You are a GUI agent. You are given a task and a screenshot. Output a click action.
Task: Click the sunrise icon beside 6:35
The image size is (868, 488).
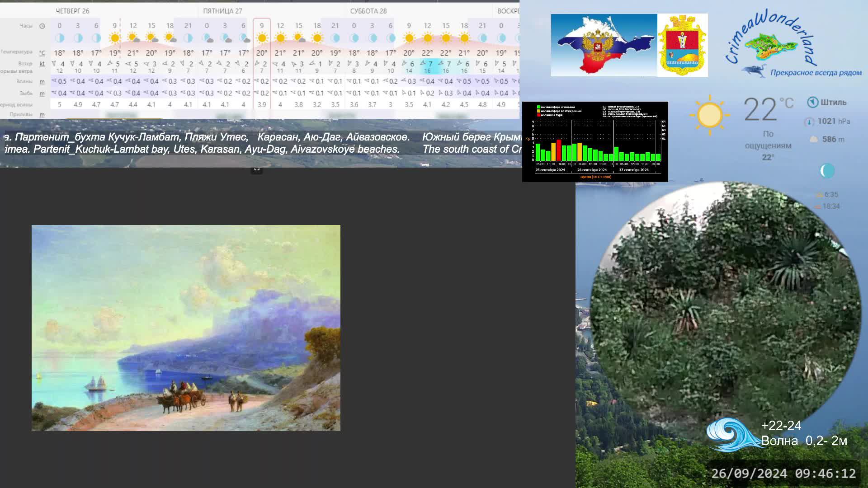click(819, 195)
